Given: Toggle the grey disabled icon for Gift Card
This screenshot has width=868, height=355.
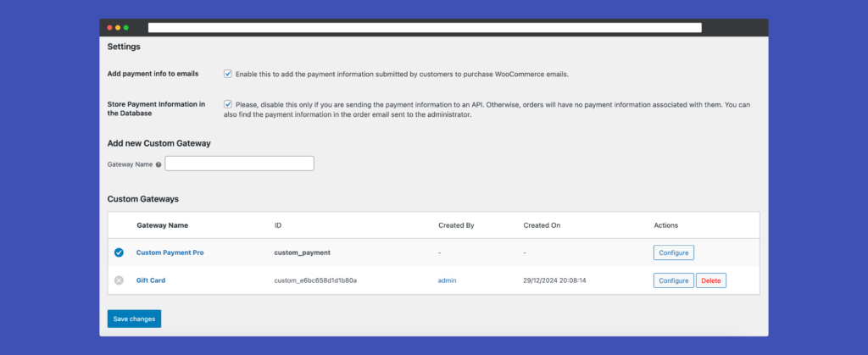Looking at the screenshot, I should [x=119, y=280].
